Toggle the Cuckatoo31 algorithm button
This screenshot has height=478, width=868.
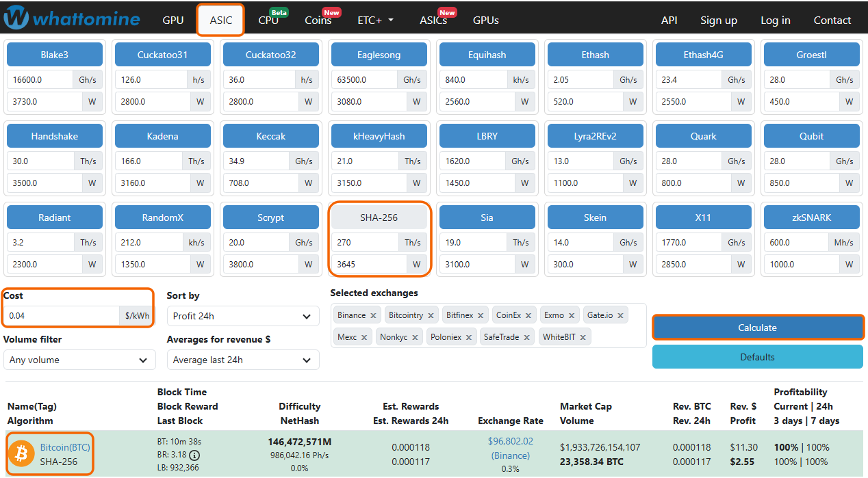click(162, 55)
